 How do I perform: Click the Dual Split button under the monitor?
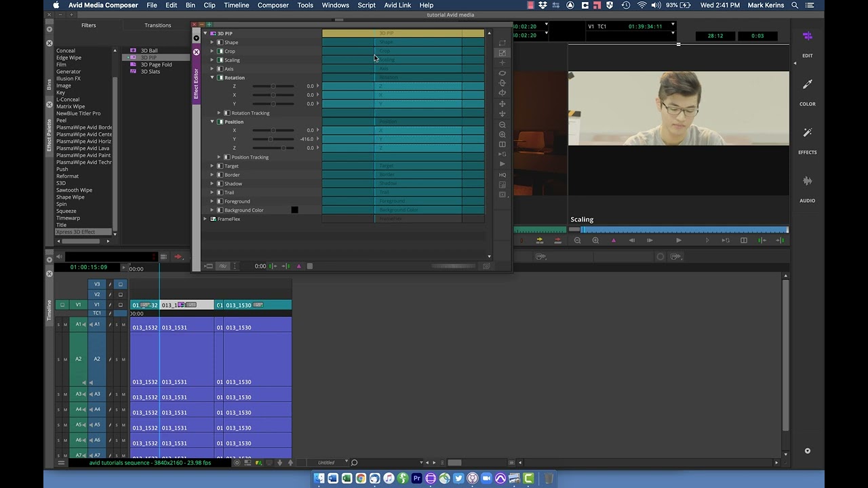coord(744,241)
